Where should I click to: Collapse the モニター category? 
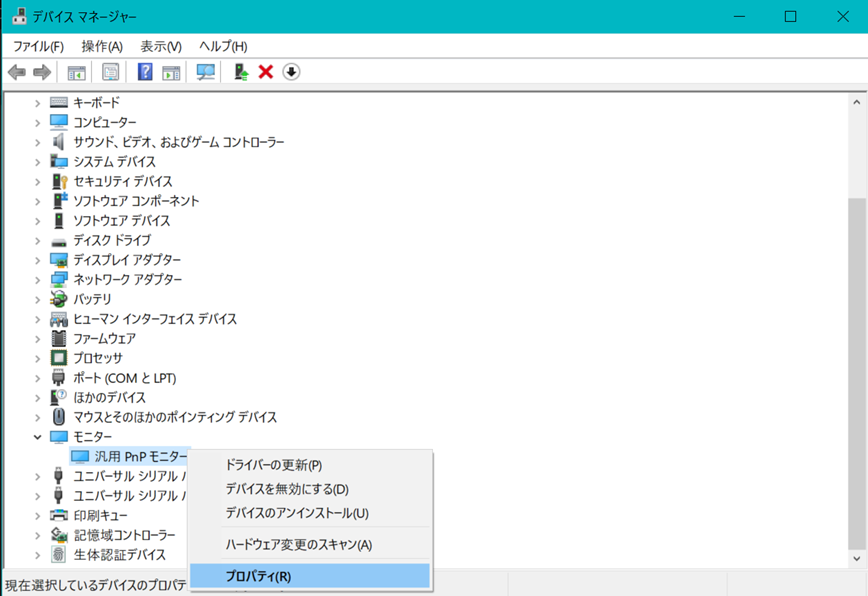(38, 437)
